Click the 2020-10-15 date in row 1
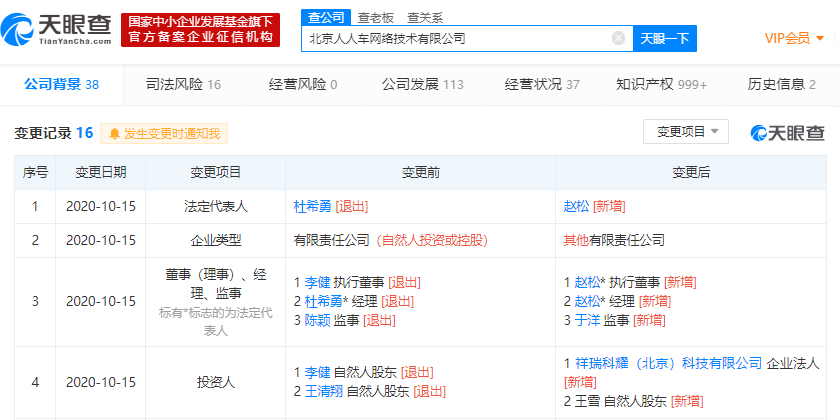This screenshot has width=840, height=420. (101, 206)
